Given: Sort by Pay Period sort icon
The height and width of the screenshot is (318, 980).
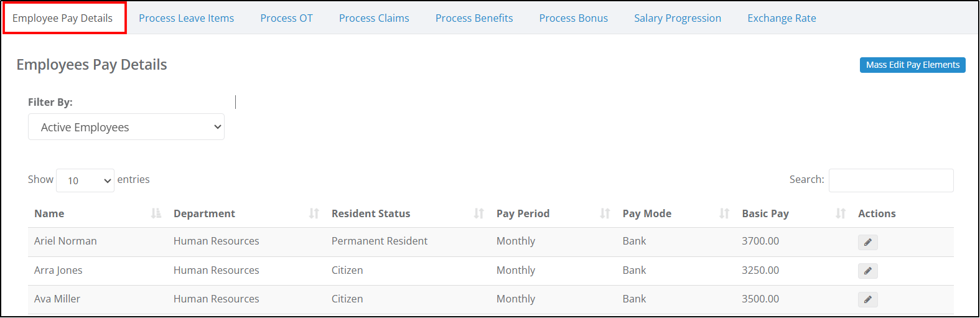Looking at the screenshot, I should point(605,213).
